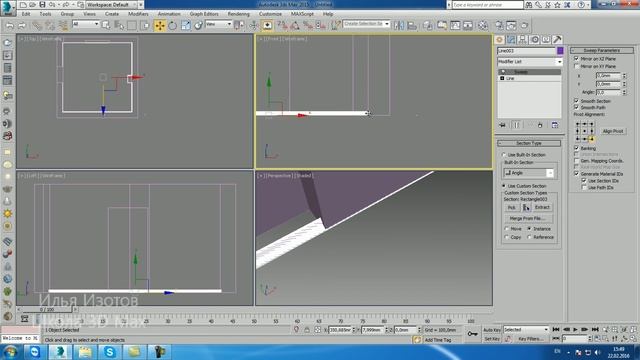This screenshot has width=640, height=360.
Task: Toggle Banking checkbox
Action: click(576, 148)
